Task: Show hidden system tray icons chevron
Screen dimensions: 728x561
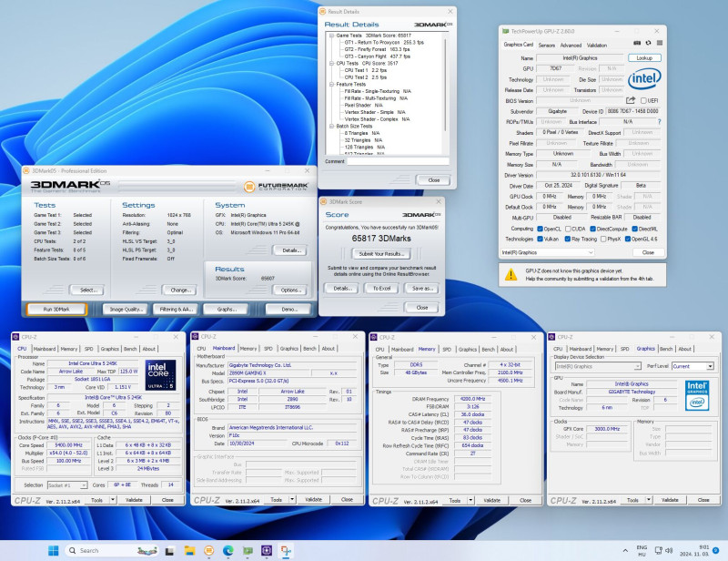Action: (625, 551)
